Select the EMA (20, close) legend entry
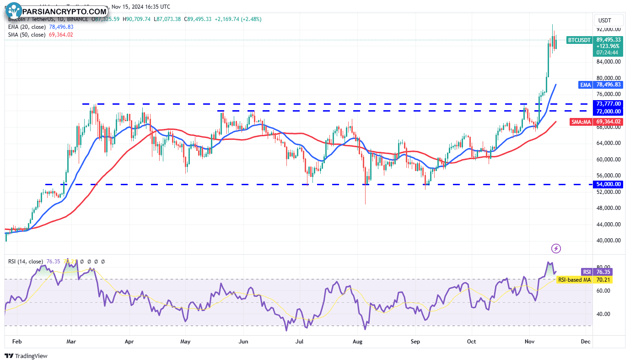Viewport: 630px width, 364px height. [27, 27]
